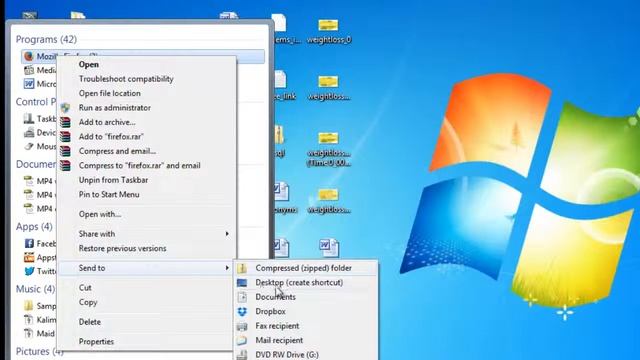The height and width of the screenshot is (360, 640).
Task: Send to Compressed (zipped) folder
Action: point(304,268)
